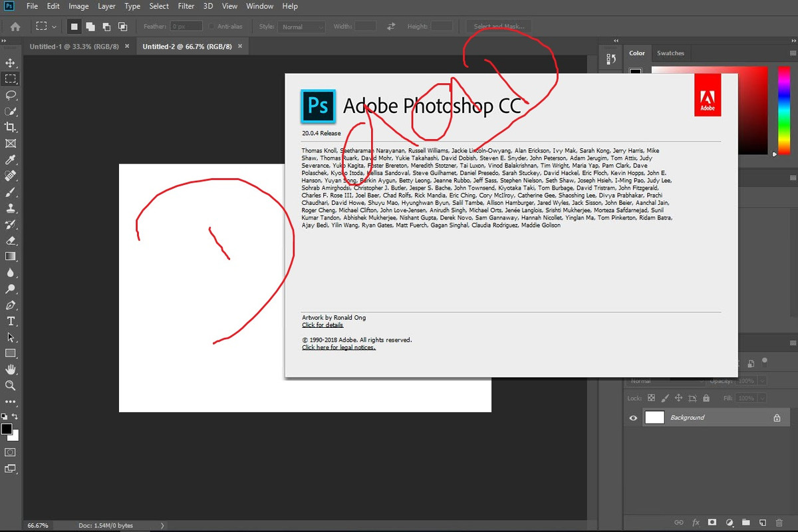
Task: Click the Select and Mask button
Action: 498,27
